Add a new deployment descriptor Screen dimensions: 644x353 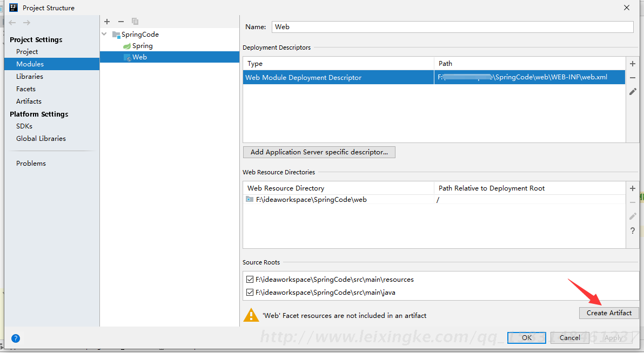click(x=633, y=64)
